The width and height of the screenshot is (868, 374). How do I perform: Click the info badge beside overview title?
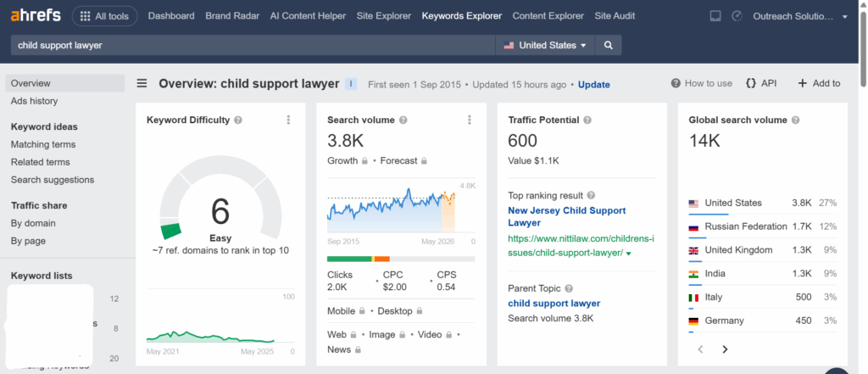click(x=351, y=84)
